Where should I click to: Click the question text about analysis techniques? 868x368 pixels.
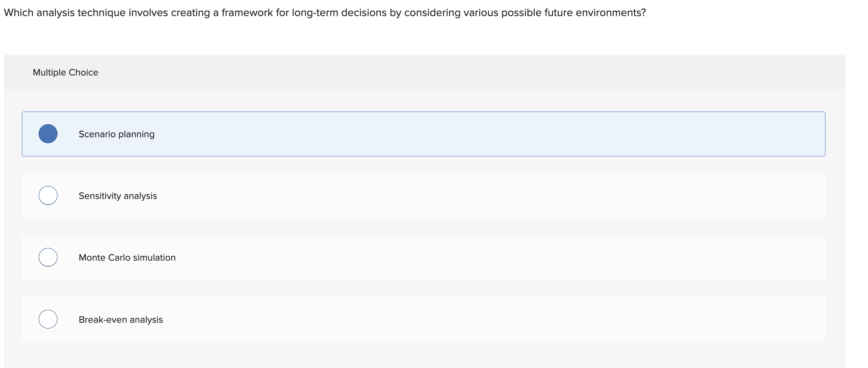pyautogui.click(x=325, y=12)
